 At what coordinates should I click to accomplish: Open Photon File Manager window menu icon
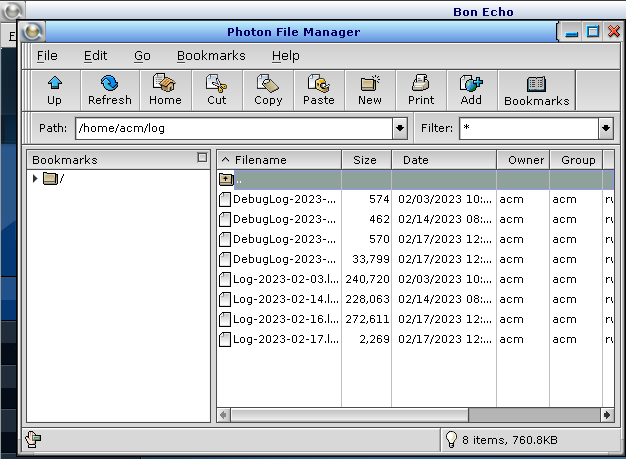(32, 32)
